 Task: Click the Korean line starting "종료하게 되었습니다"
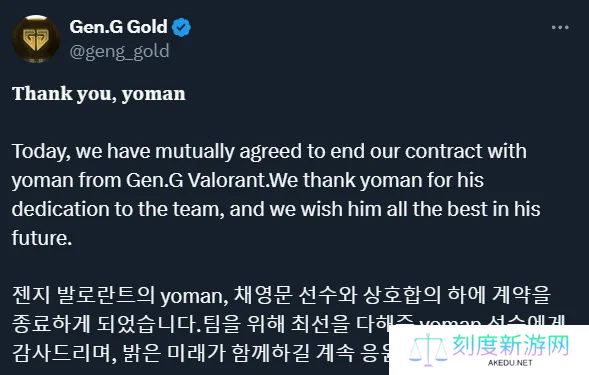click(x=201, y=324)
